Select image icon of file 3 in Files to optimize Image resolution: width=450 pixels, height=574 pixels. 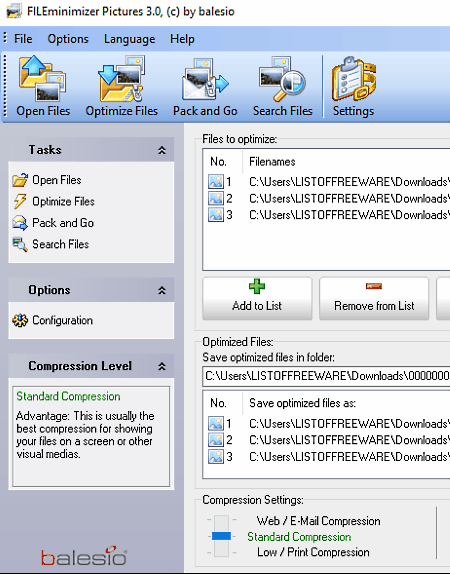click(216, 215)
